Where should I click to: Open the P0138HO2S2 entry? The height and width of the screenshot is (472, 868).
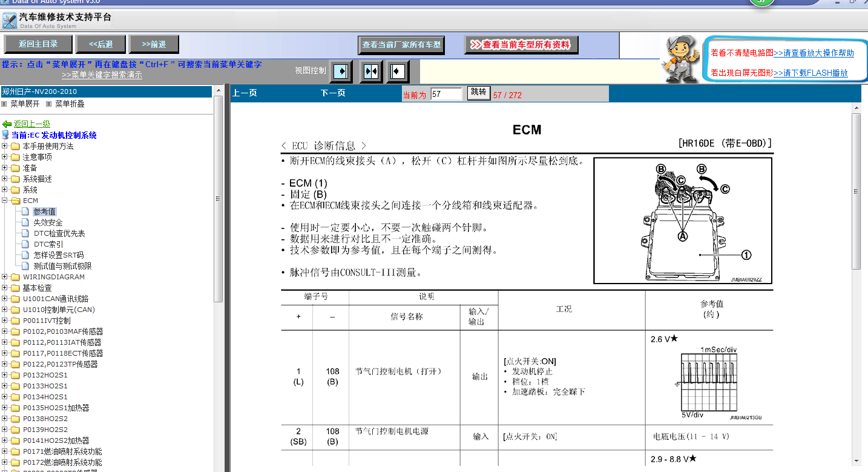click(x=45, y=419)
